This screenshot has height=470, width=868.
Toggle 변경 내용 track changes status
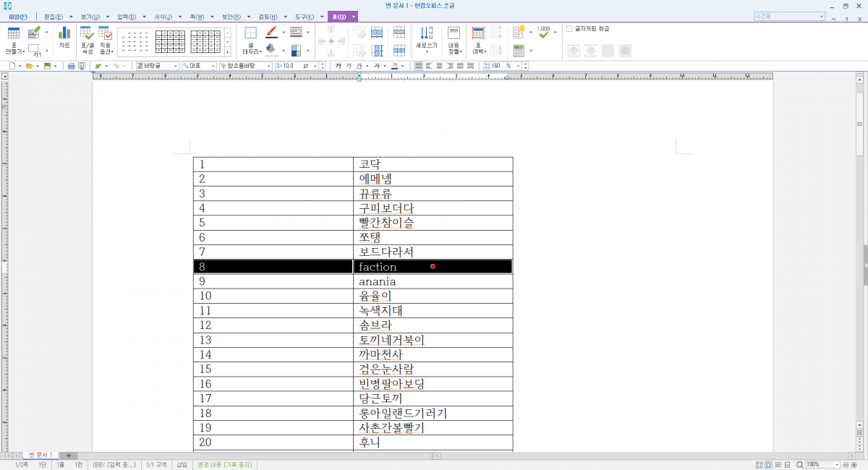225,464
